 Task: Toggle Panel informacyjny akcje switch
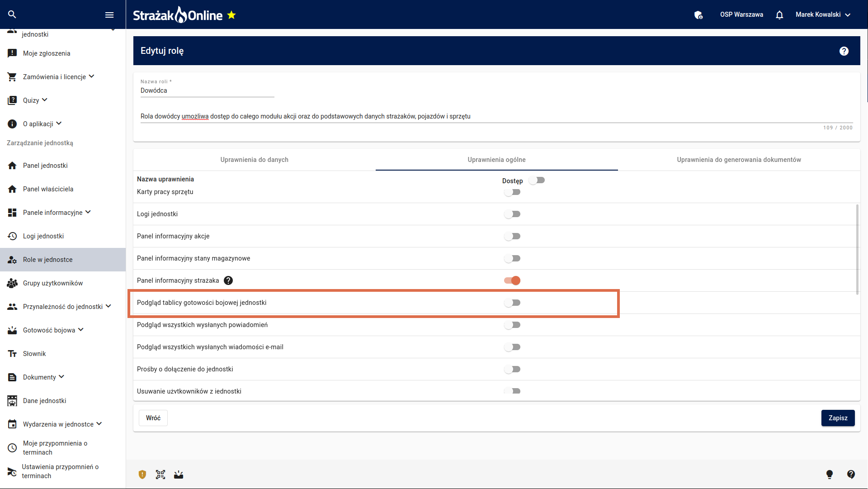(512, 237)
